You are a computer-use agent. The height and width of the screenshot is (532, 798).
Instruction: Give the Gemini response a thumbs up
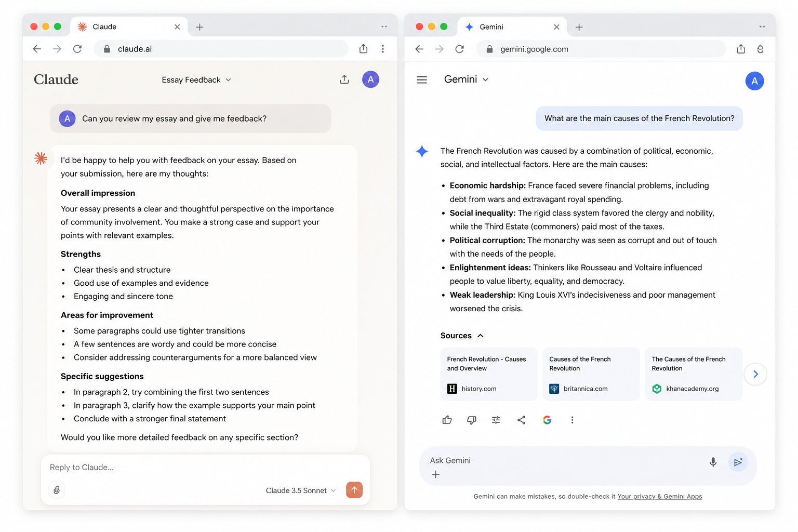pyautogui.click(x=447, y=420)
